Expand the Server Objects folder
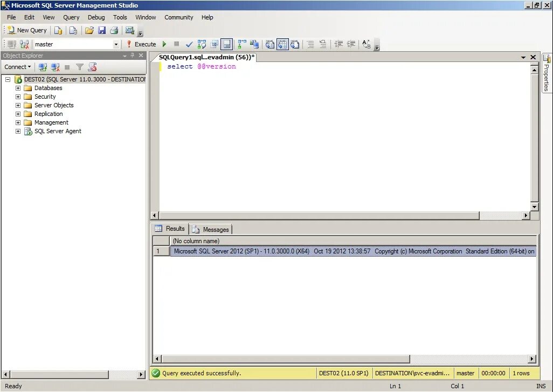This screenshot has height=392, width=553. (x=18, y=105)
